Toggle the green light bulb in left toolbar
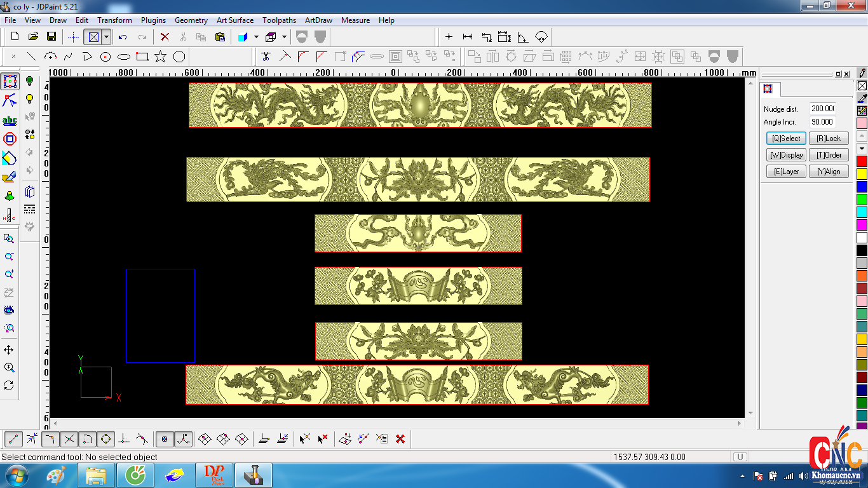 (x=29, y=81)
